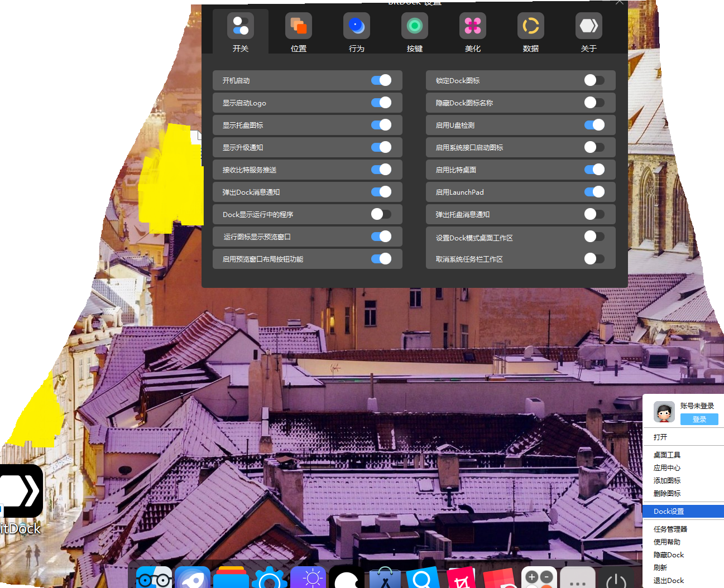Screen dimensions: 724x588
Task: Click the three-dots more dock icon
Action: pyautogui.click(x=578, y=578)
